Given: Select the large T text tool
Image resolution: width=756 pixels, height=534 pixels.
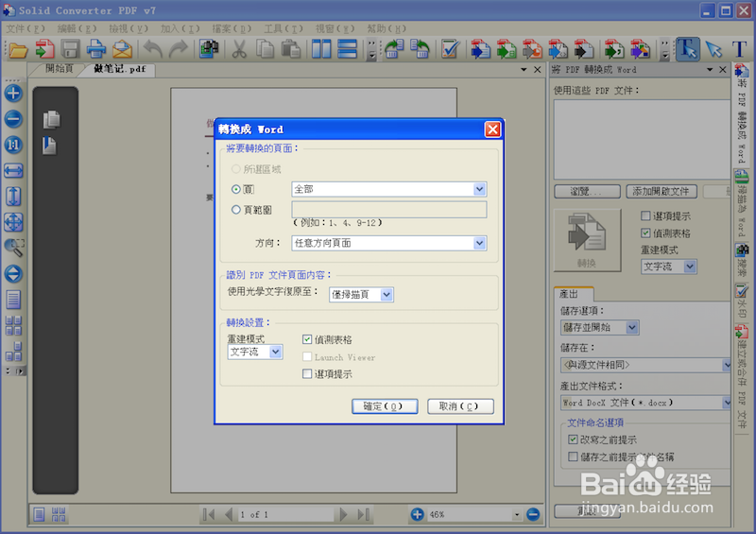Looking at the screenshot, I should [x=739, y=49].
